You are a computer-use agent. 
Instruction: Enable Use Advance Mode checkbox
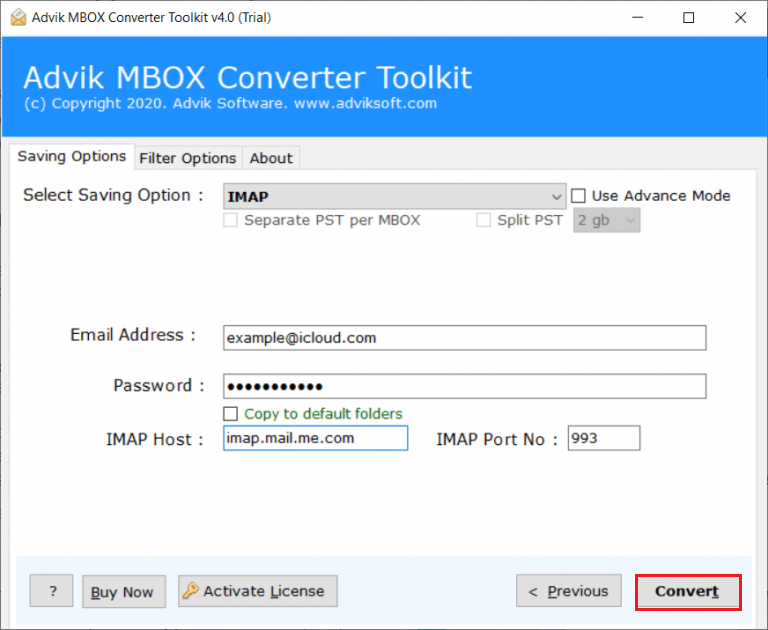pos(578,196)
